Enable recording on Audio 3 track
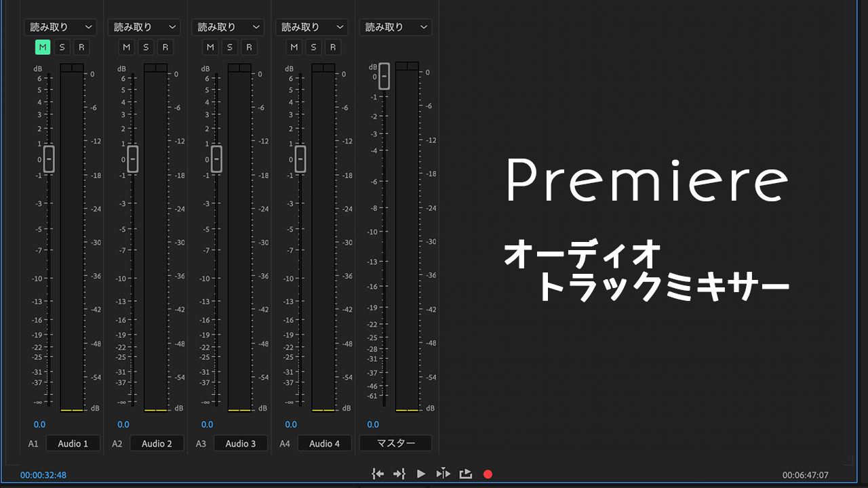This screenshot has width=868, height=488. coord(249,47)
